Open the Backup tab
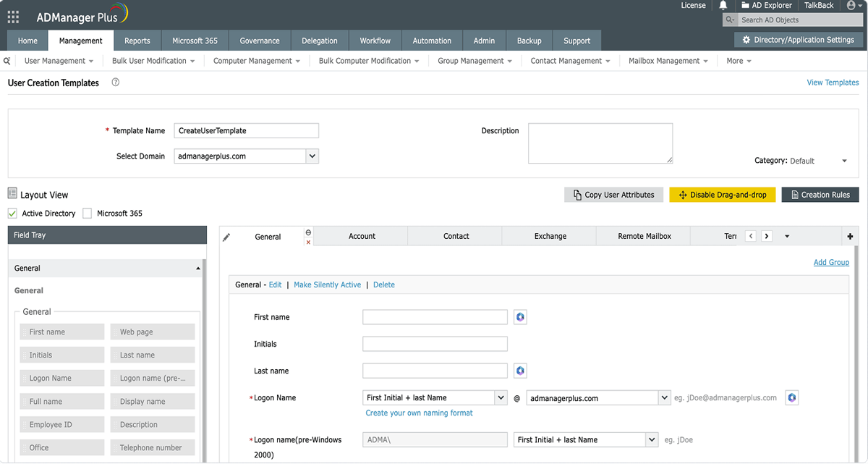Viewport: 868px width, 464px height. tap(529, 41)
